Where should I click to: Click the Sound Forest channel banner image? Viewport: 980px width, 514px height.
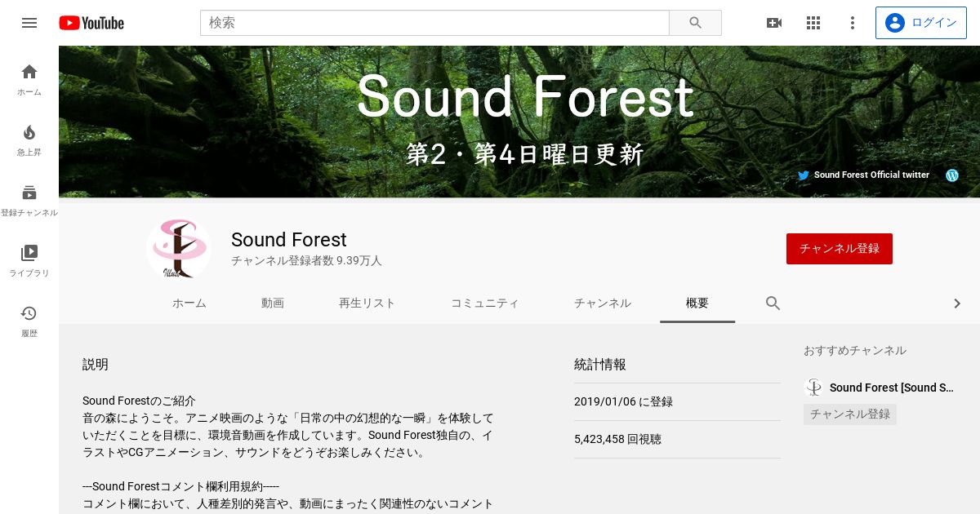coord(519,122)
